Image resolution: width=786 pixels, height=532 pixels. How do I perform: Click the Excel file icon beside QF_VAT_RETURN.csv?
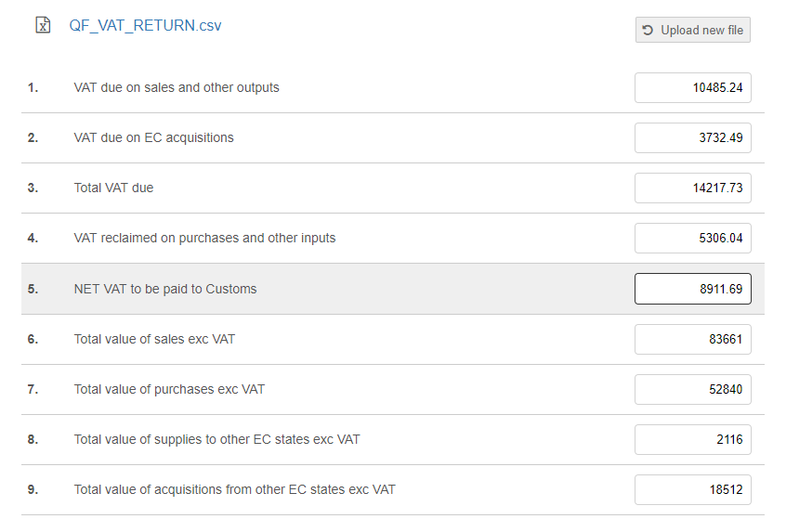click(x=43, y=26)
